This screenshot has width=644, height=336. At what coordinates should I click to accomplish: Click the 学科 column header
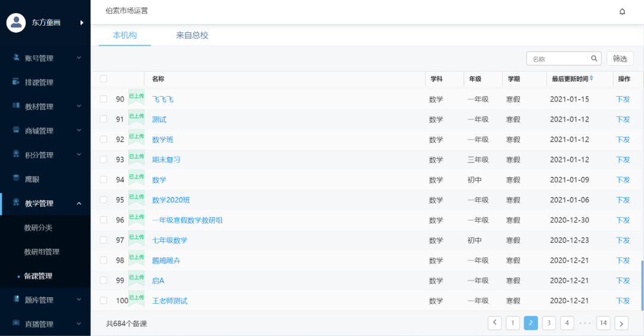tap(436, 79)
